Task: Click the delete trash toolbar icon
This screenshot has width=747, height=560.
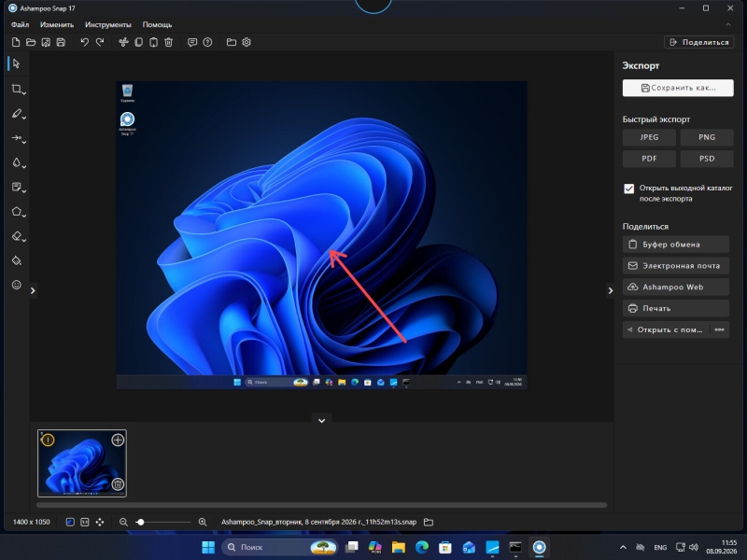Action: coord(169,42)
